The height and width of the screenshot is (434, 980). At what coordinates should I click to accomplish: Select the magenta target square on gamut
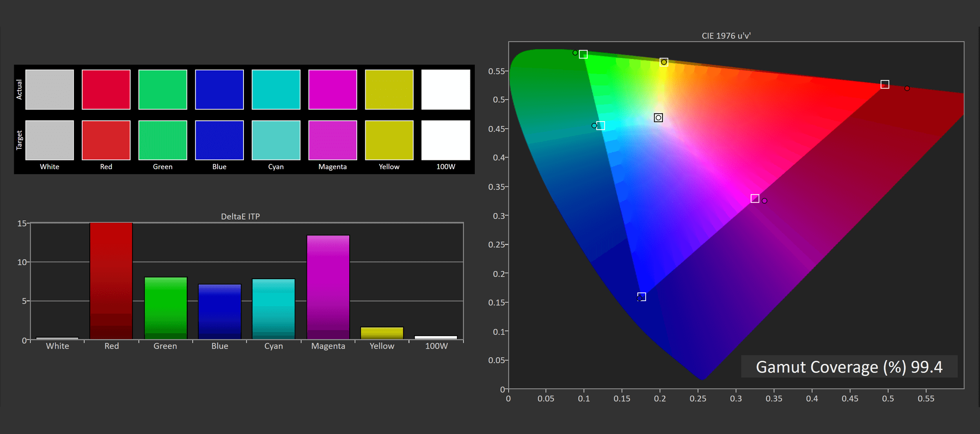(x=755, y=198)
